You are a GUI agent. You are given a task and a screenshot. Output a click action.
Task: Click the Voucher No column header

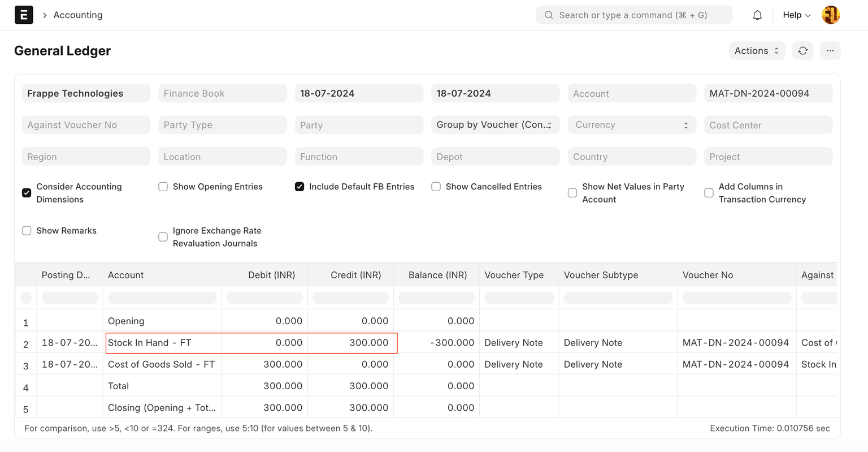click(708, 275)
